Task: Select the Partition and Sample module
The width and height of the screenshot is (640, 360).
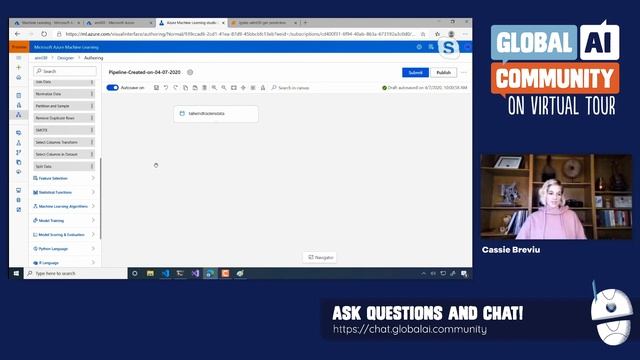Action: [64, 106]
